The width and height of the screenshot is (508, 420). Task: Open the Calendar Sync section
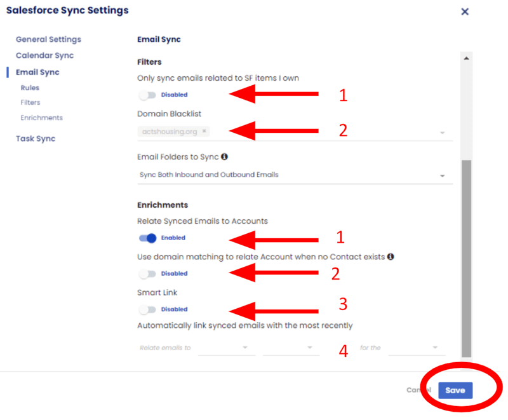(44, 55)
